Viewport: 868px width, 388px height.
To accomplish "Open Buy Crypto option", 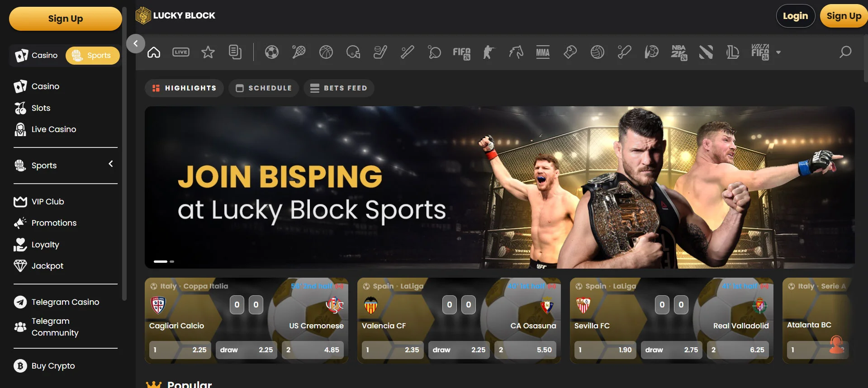I will (x=44, y=366).
